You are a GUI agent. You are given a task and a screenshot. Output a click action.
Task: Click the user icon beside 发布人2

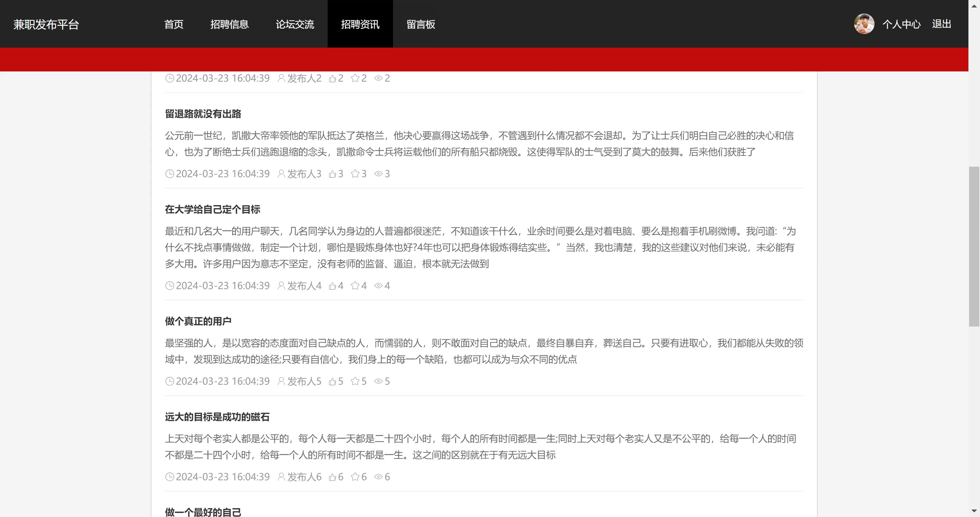(x=281, y=78)
